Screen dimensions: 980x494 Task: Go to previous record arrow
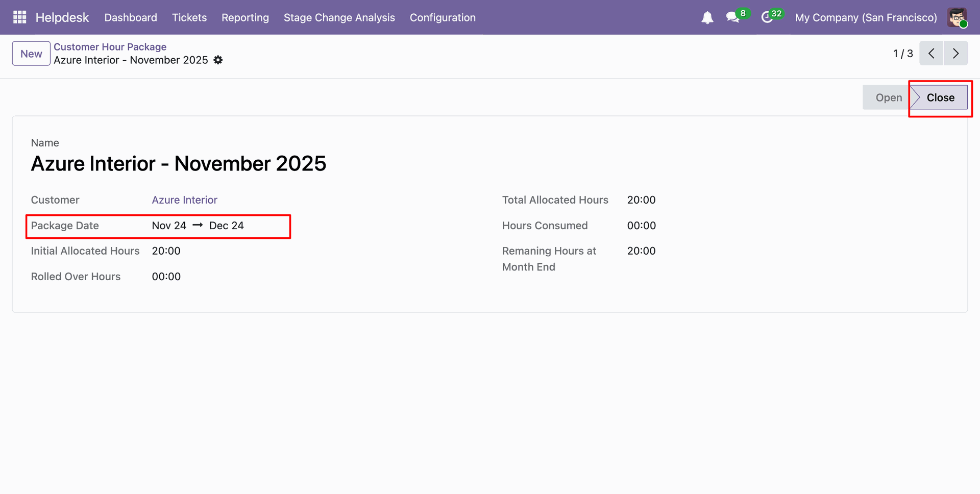tap(932, 54)
